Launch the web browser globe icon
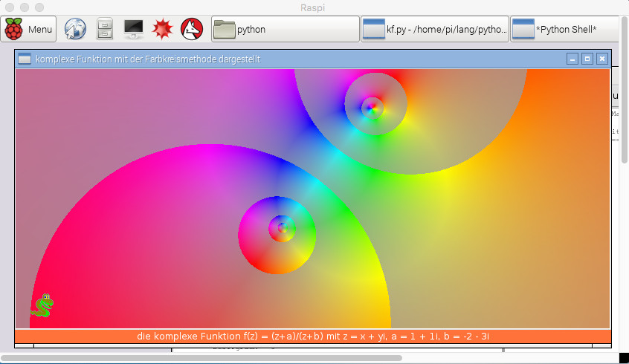The height and width of the screenshot is (364, 629). 75,30
